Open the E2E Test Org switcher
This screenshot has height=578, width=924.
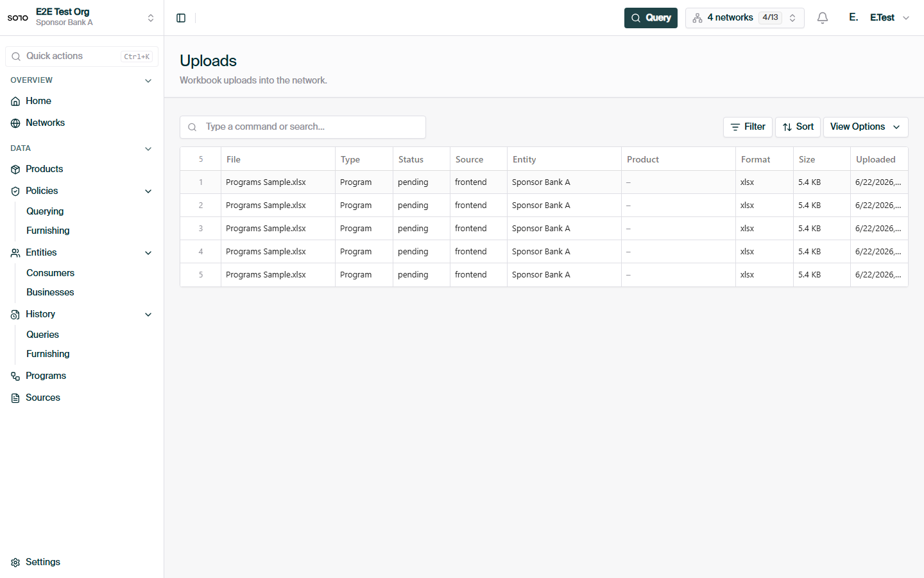[82, 17]
